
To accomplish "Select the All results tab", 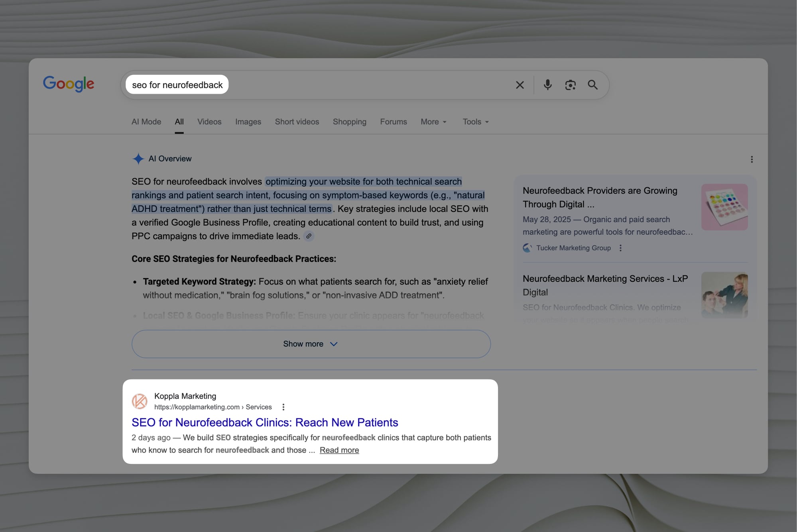I will pos(179,122).
